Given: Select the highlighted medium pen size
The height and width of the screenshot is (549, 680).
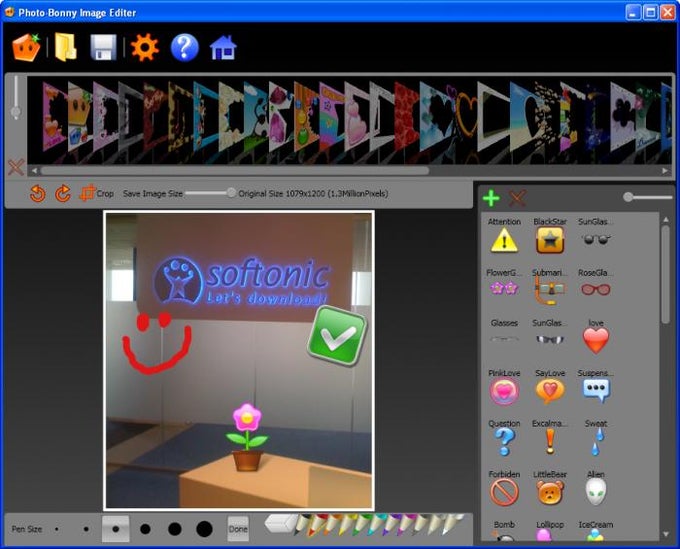Looking at the screenshot, I should click(116, 529).
